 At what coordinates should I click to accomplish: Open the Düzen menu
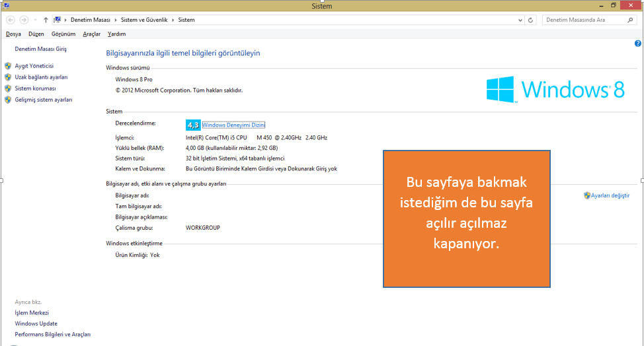click(36, 34)
